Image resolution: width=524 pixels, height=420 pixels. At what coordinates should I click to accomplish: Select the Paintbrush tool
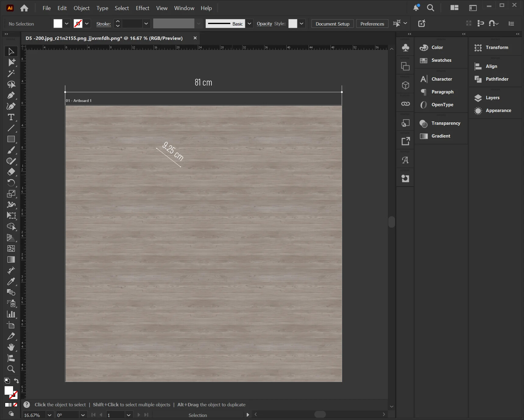click(x=11, y=150)
